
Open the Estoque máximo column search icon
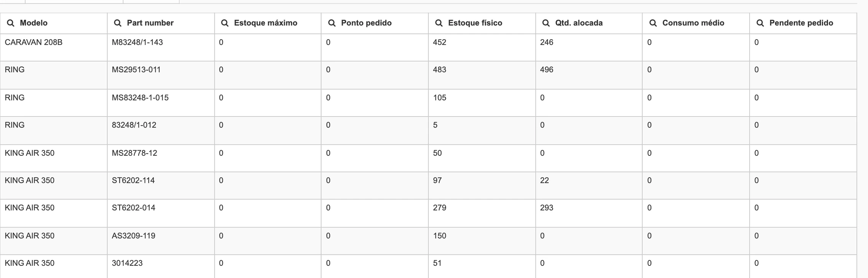click(225, 23)
